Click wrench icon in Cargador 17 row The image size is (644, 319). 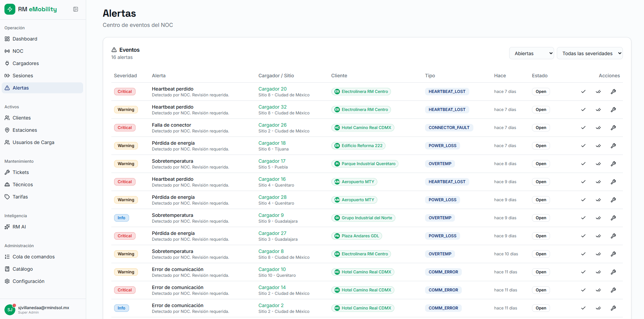(x=613, y=164)
